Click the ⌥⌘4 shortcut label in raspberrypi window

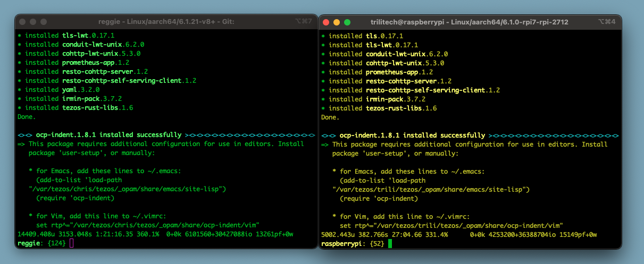click(x=607, y=22)
